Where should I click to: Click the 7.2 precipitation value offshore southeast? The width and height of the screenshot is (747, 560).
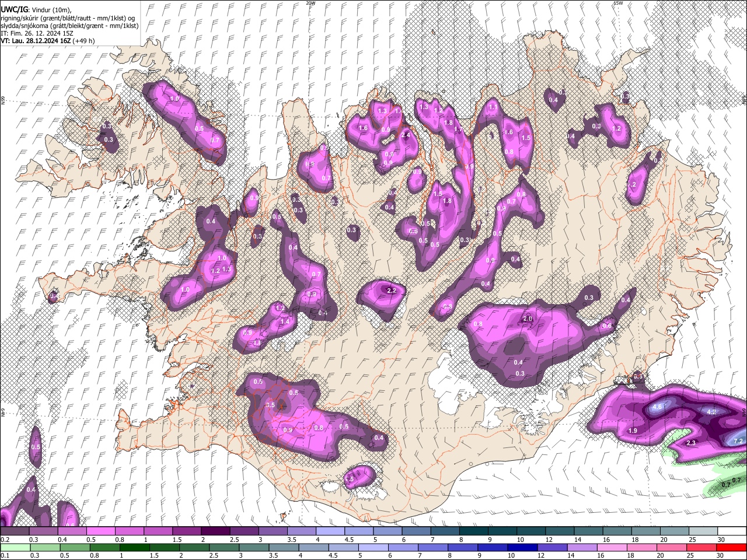[737, 441]
